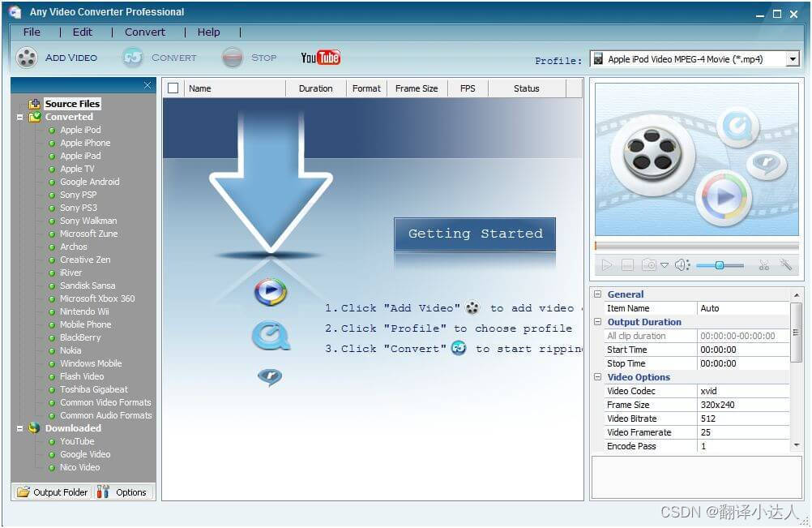This screenshot has width=812, height=528.
Task: Select Sandisk Sansa in the tree
Action: (x=88, y=285)
